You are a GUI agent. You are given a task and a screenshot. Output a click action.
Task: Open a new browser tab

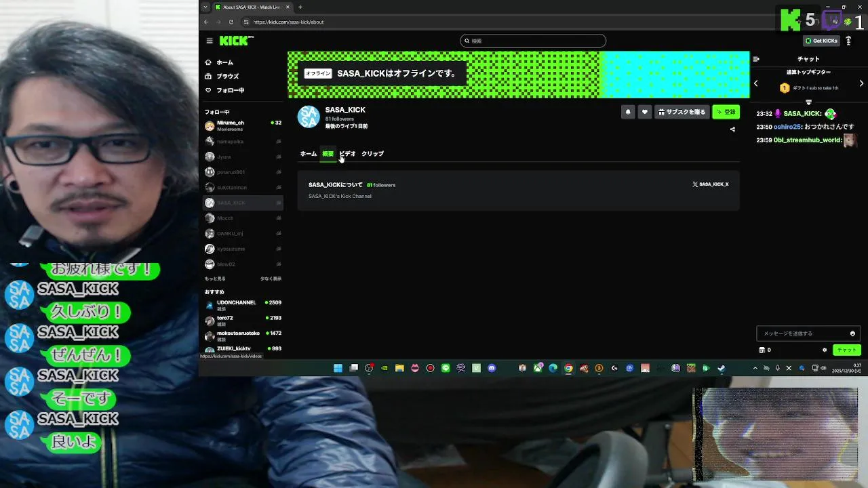tap(300, 7)
